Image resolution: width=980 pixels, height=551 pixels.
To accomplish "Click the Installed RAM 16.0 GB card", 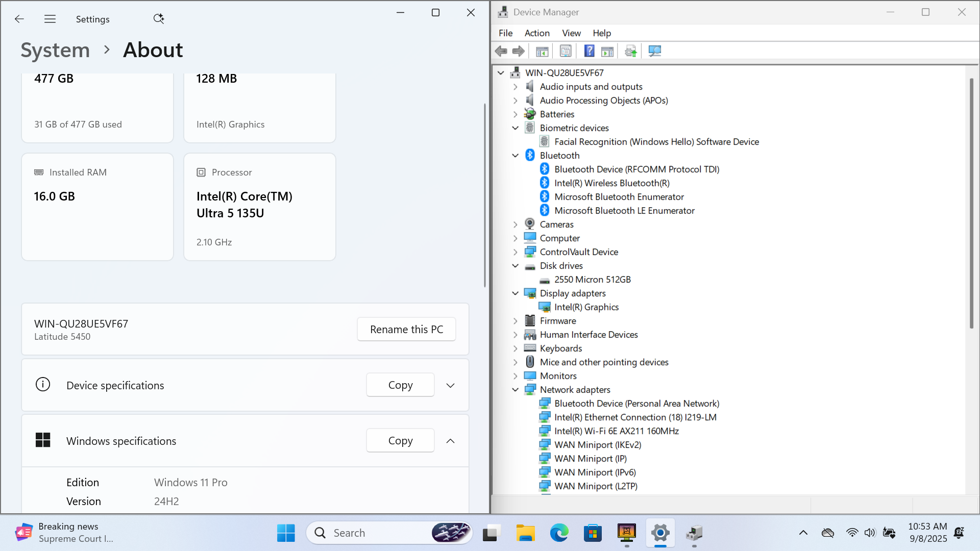I will point(97,207).
